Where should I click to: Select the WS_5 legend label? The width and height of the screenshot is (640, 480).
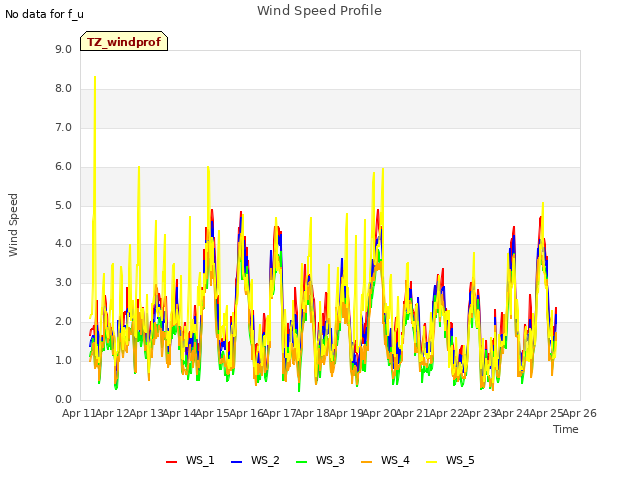tap(460, 460)
